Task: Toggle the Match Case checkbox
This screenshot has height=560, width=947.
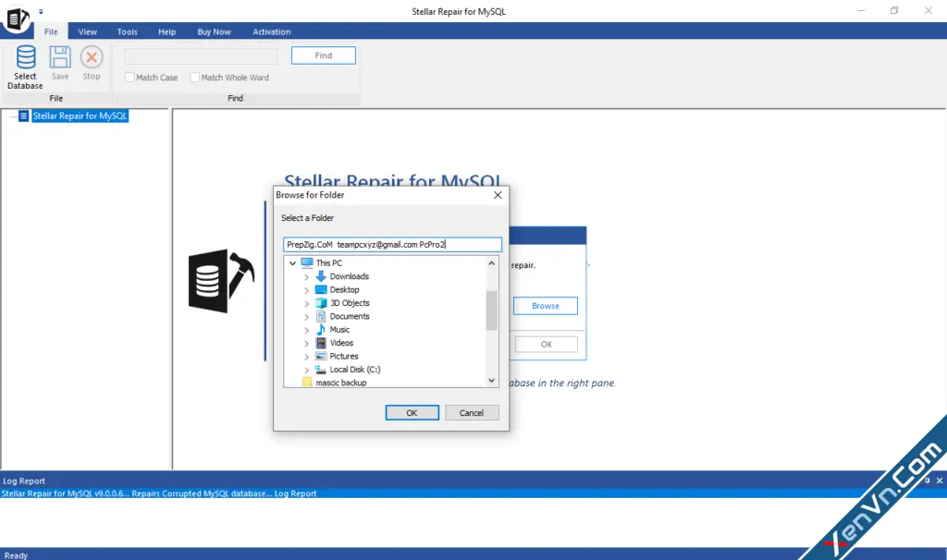Action: pos(129,78)
